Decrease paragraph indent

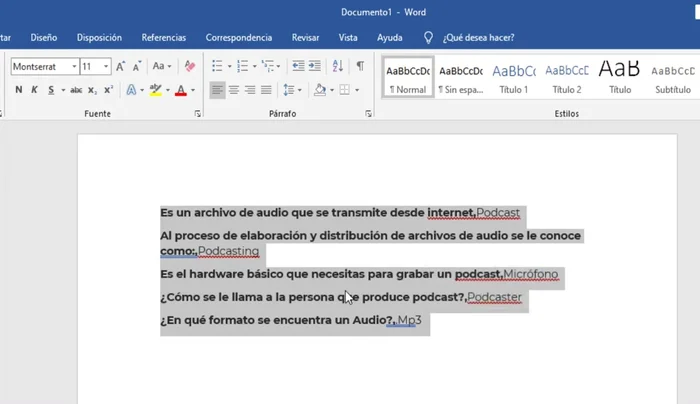coord(298,66)
